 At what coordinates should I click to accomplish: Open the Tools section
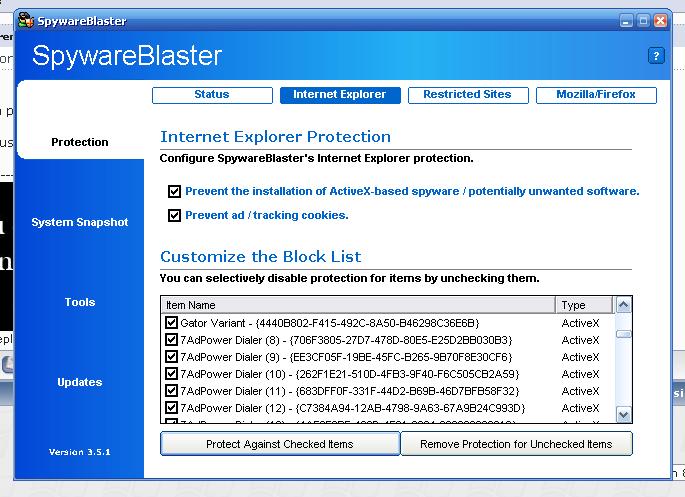point(80,302)
